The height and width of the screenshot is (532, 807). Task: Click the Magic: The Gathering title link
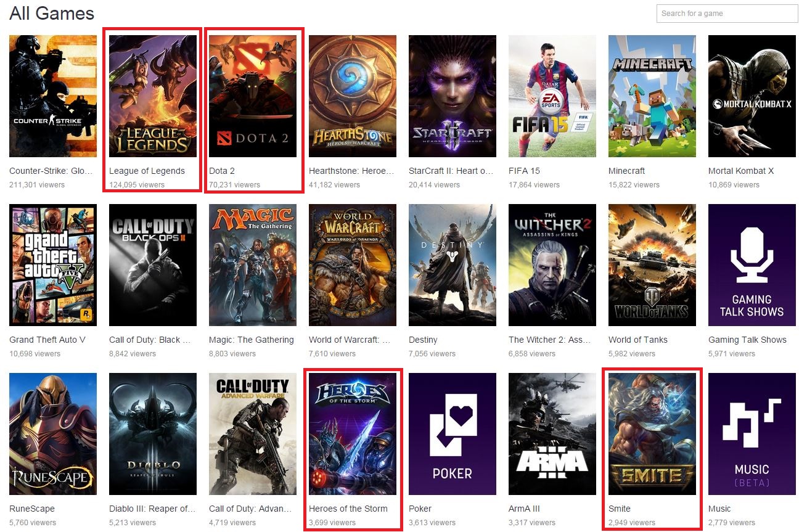tap(252, 340)
